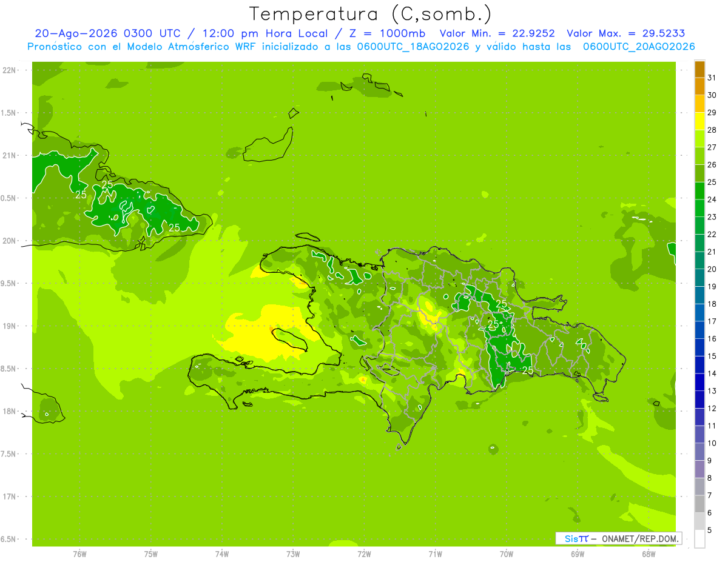Image resolution: width=728 pixels, height=562 pixels.
Task: Click the color bar tick label "15"
Action: [712, 356]
